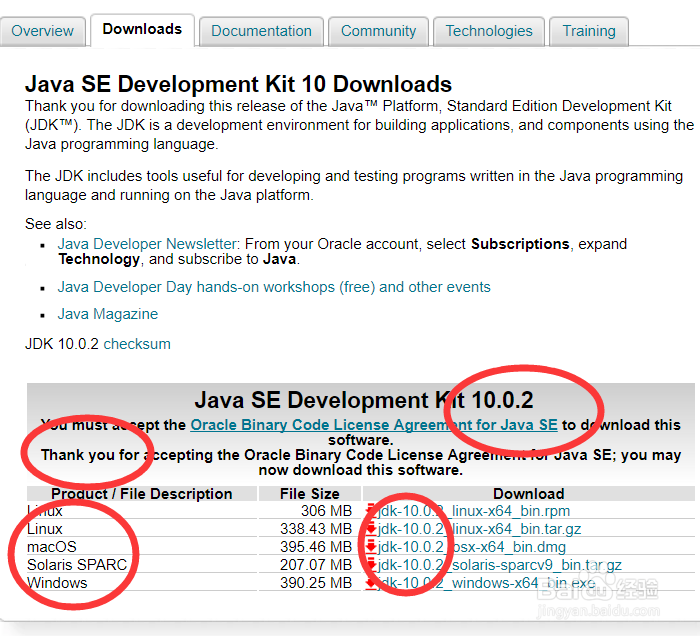Click the Windows product row label
The image size is (700, 636).
coord(57,583)
